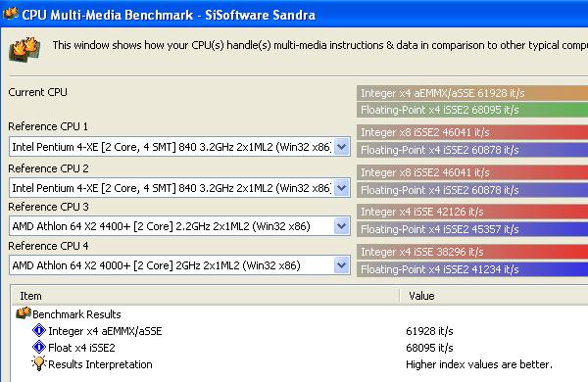This screenshot has width=588, height=382.
Task: Click the blue diamond icon beside Float x4 iSSE2
Action: 39,347
